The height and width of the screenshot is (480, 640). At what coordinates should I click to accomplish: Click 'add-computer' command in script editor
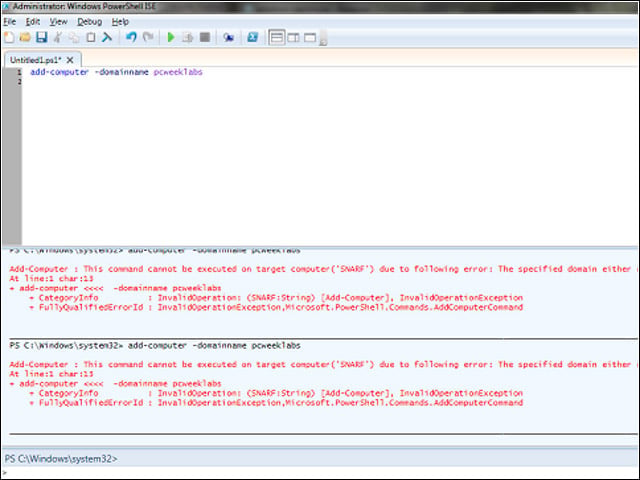coord(59,72)
